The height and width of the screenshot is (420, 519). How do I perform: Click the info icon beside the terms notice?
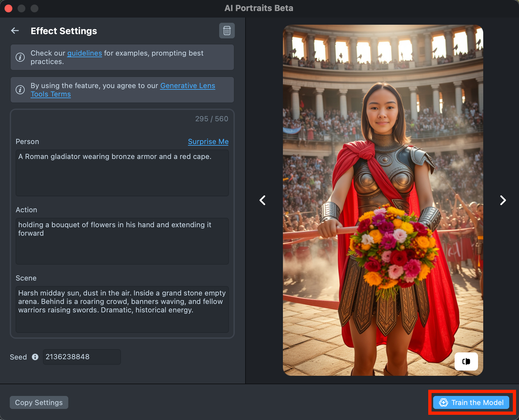20,90
